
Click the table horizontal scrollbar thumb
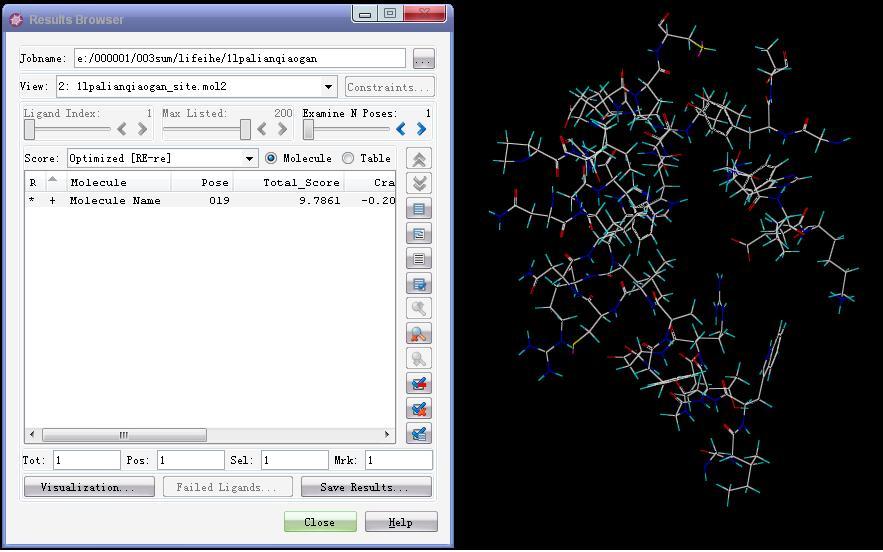click(x=124, y=435)
